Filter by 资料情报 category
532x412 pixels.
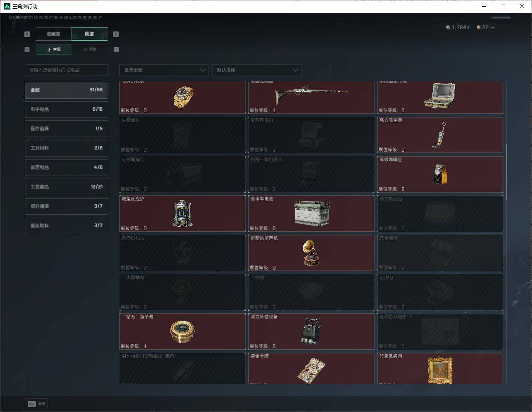coord(66,206)
